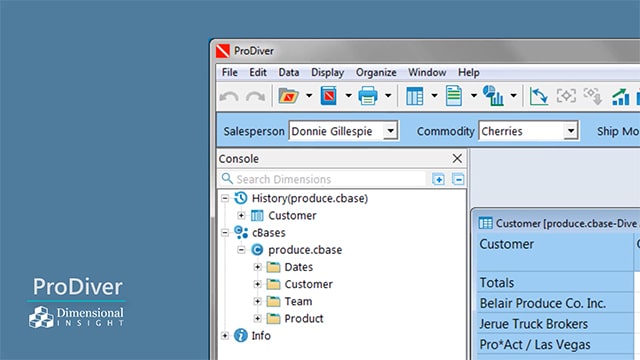Open the Help menu
Image resolution: width=640 pixels, height=360 pixels.
point(469,73)
